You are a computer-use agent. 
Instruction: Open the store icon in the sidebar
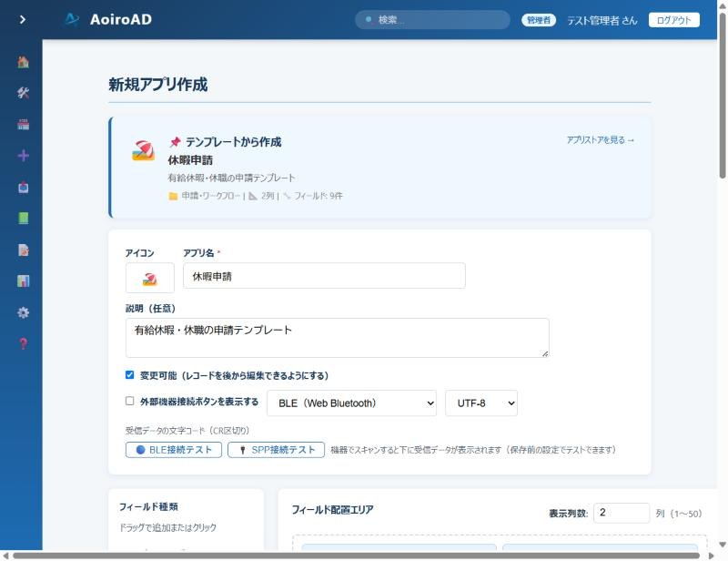(x=23, y=124)
